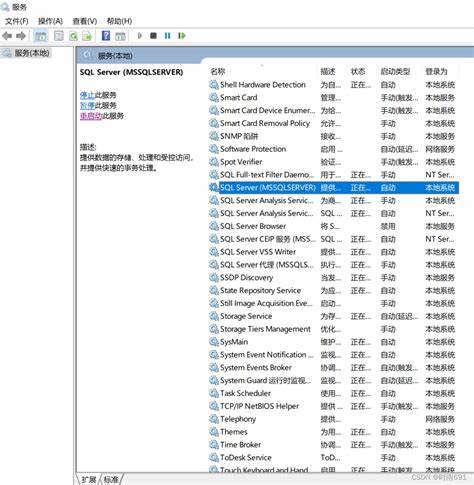The image size is (474, 485).
Task: Sort the list by the 名称 column header
Action: pos(218,71)
